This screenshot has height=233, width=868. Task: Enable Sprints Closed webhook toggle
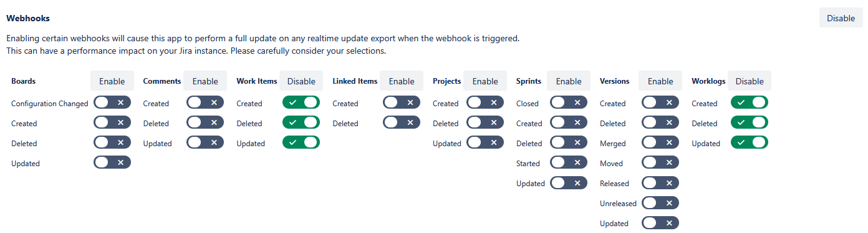click(569, 102)
